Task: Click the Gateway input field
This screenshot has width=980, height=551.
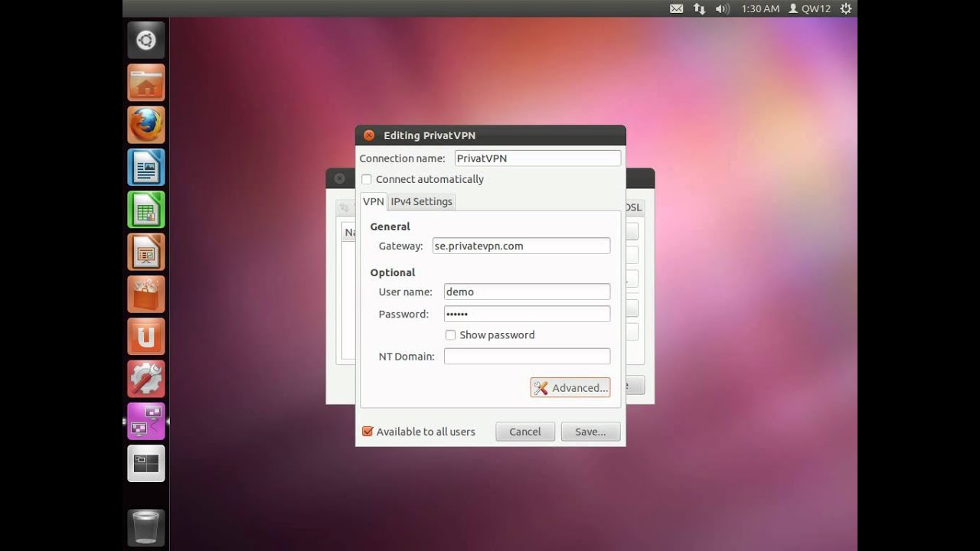Action: (x=521, y=246)
